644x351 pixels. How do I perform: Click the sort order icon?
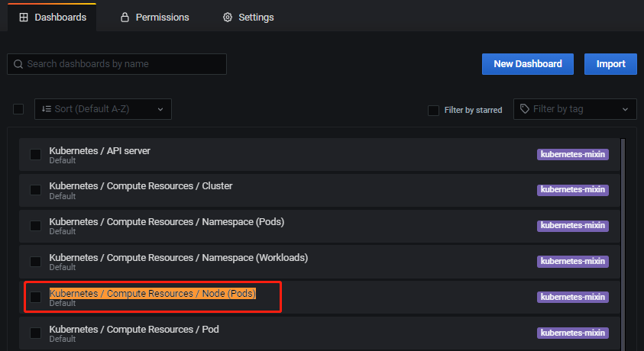(47, 109)
